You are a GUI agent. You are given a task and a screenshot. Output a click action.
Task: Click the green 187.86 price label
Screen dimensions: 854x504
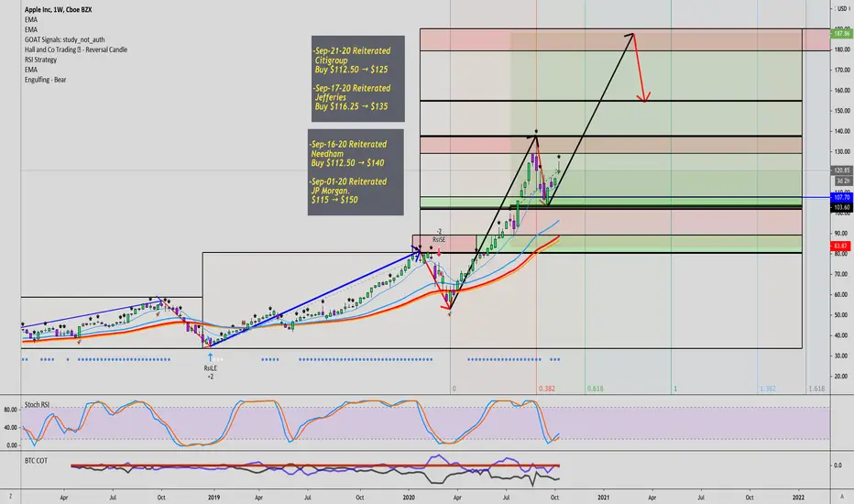coord(841,34)
